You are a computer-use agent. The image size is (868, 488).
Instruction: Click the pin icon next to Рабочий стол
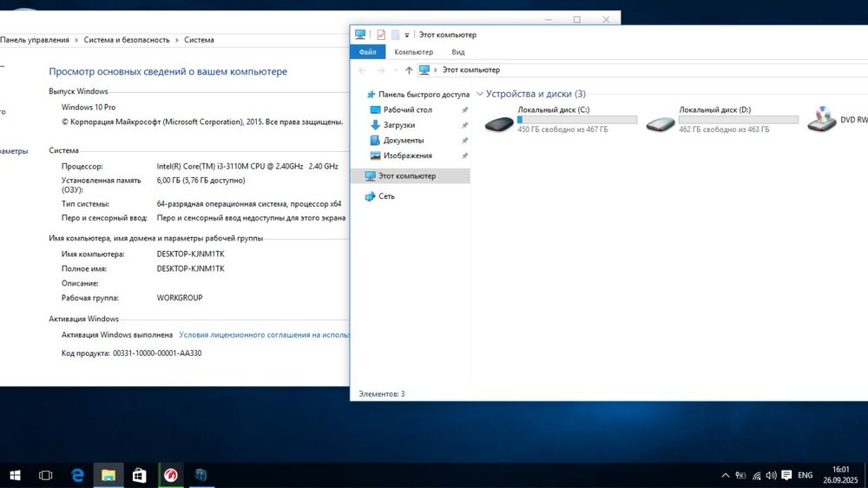(x=464, y=110)
